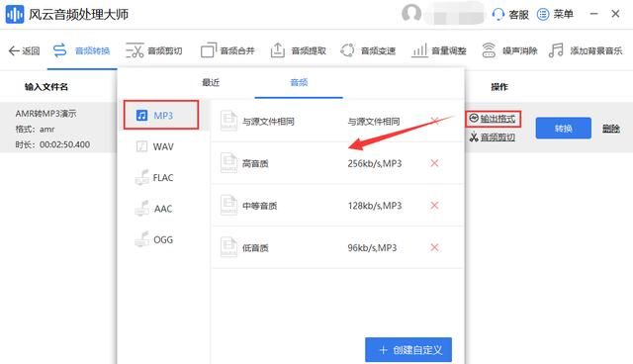Open the 音频变速 speed tool
Screen dimensions: 633x364
[347, 50]
